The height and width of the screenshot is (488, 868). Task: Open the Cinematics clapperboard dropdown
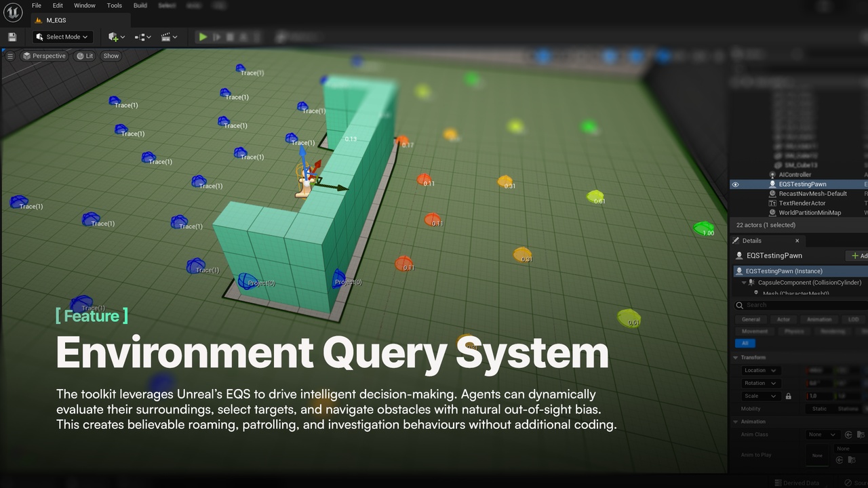click(169, 37)
